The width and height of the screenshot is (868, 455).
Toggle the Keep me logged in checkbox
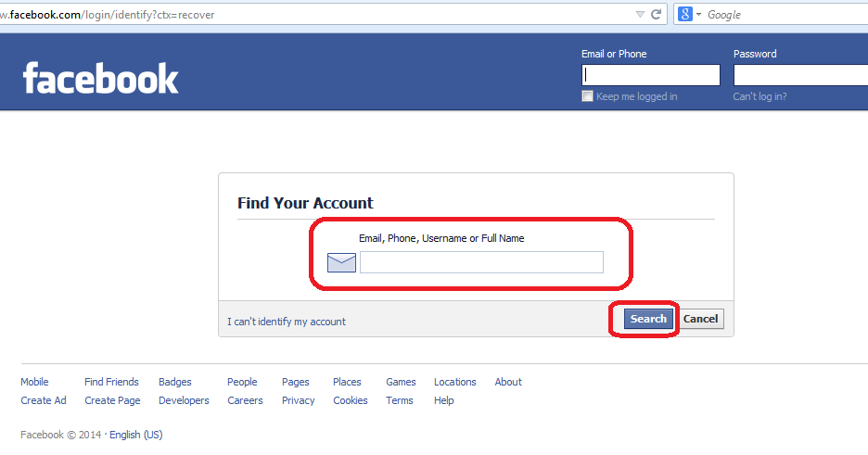(x=587, y=96)
